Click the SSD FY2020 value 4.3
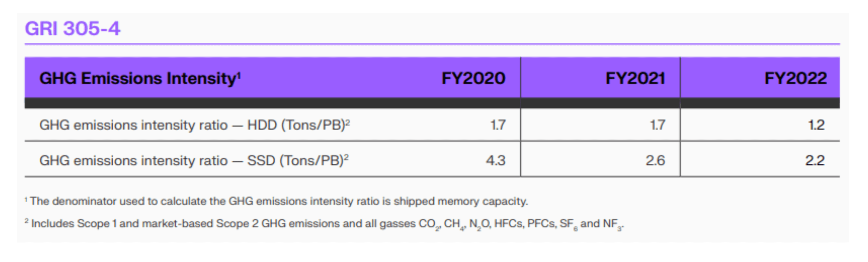This screenshot has height=262, width=868. (x=495, y=161)
